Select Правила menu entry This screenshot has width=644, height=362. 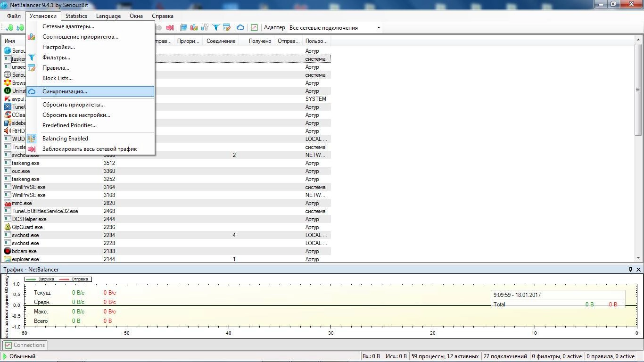click(91, 68)
